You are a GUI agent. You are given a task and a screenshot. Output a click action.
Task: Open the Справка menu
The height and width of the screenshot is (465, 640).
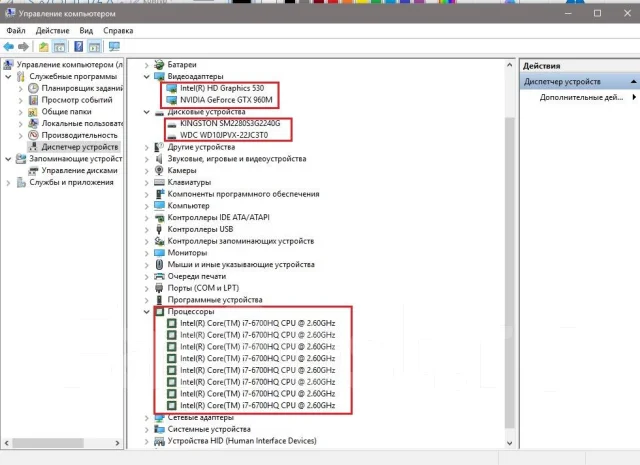click(x=118, y=31)
